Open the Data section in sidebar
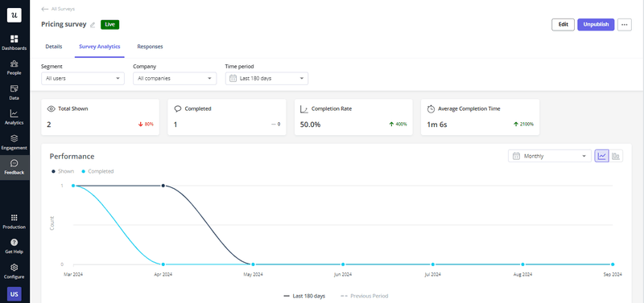This screenshot has width=644, height=303. pos(14,92)
